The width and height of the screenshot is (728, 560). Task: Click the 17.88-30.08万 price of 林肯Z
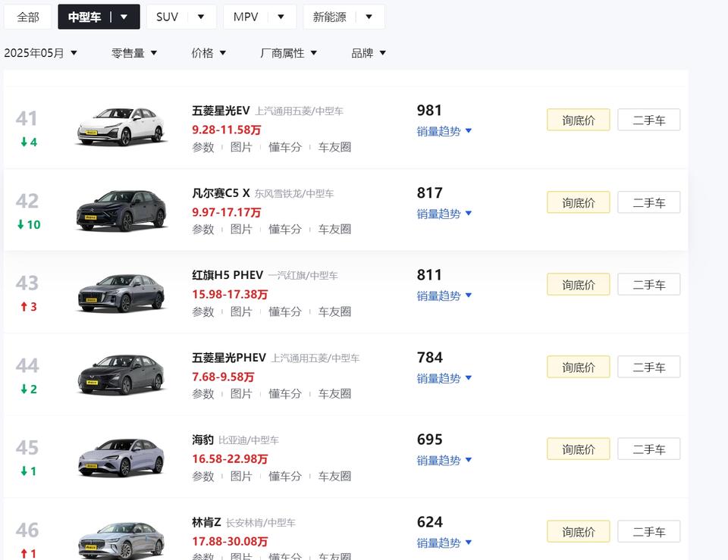(230, 542)
